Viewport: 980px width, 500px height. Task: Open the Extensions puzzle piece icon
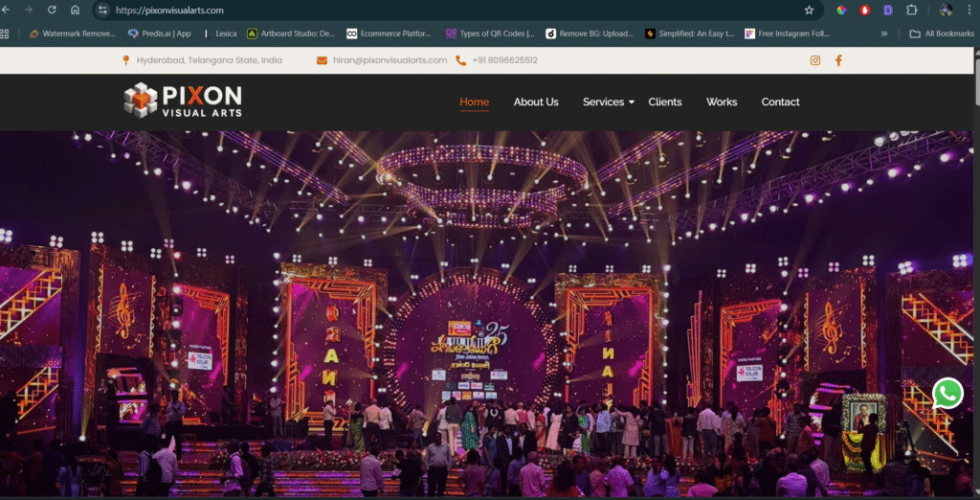(x=911, y=11)
